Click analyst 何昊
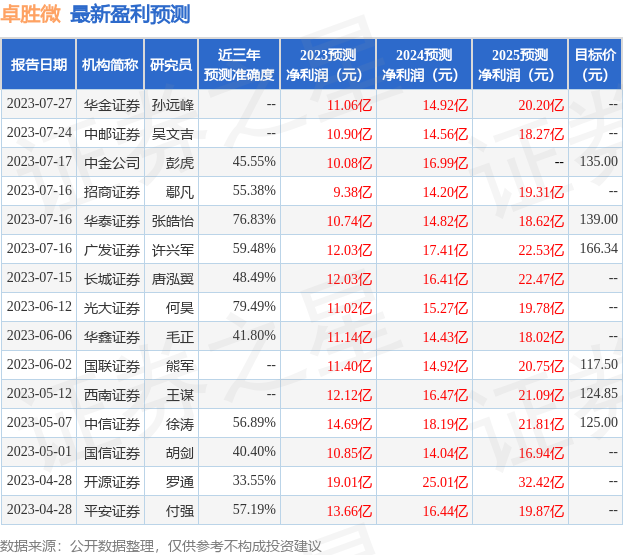This screenshot has width=623, height=555. [x=180, y=308]
